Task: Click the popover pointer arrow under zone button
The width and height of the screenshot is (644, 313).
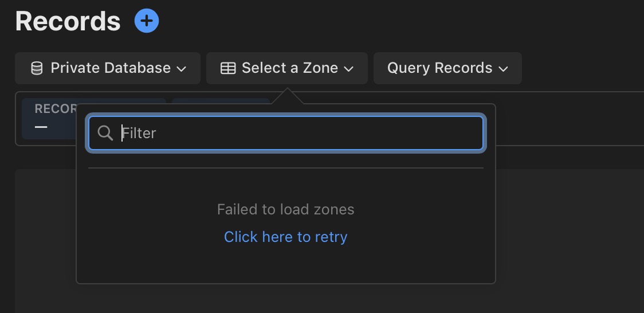Action: click(288, 96)
